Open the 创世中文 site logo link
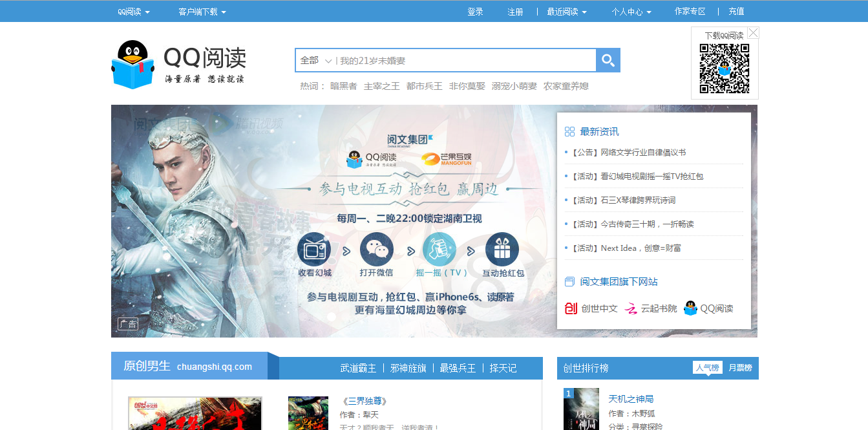Screen dimensions: 868x430 (x=591, y=308)
